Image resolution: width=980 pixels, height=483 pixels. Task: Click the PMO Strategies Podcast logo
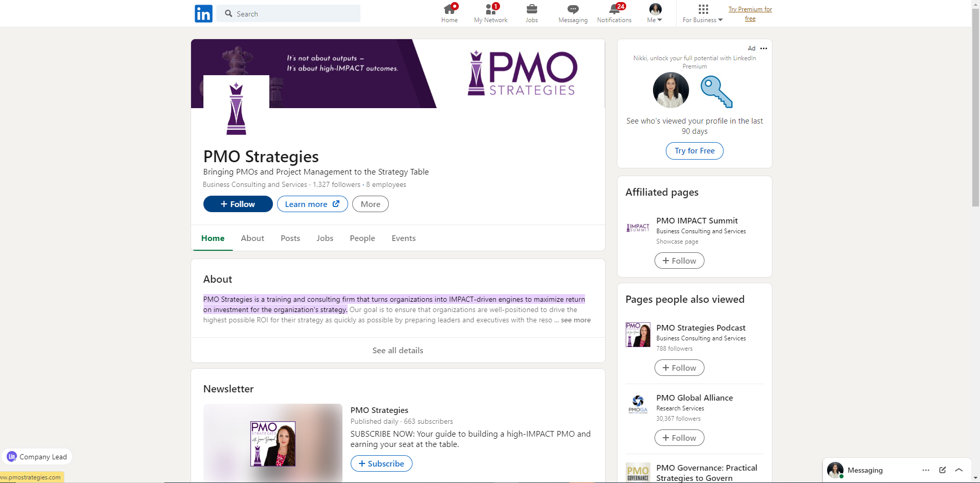tap(638, 335)
